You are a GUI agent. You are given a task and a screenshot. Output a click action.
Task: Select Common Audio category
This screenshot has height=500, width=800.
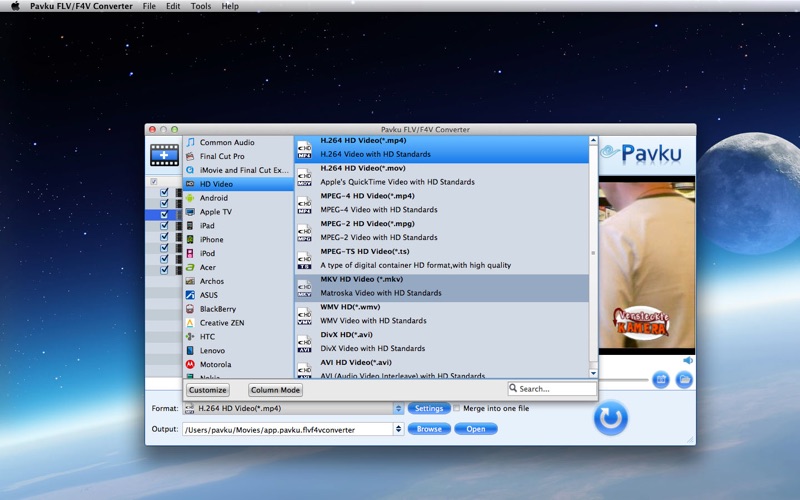pyautogui.click(x=238, y=142)
